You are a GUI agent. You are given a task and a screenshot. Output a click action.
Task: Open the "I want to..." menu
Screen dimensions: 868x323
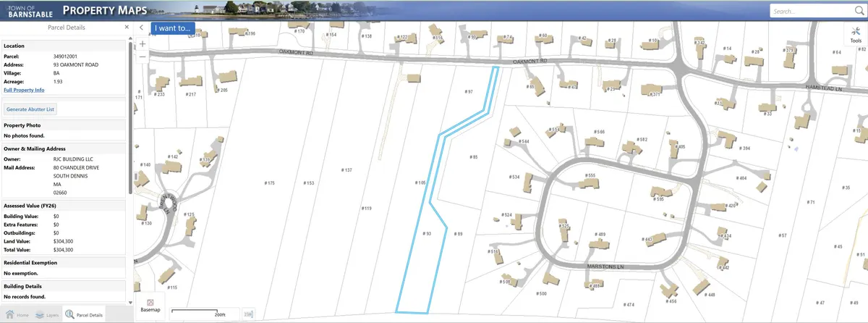(x=173, y=28)
